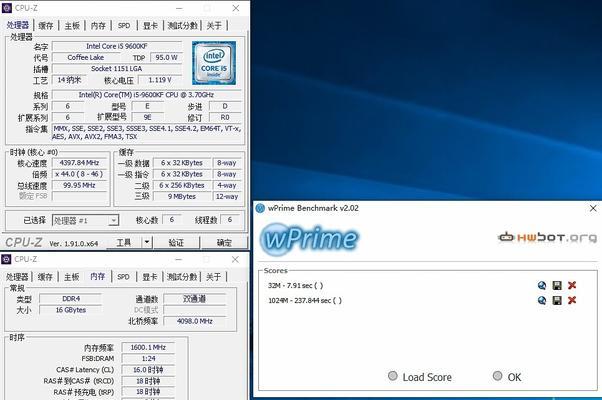Viewport: 602px width, 400px height.
Task: Switch to 处理器 tab in lower CPU-Z
Action: pos(17,277)
